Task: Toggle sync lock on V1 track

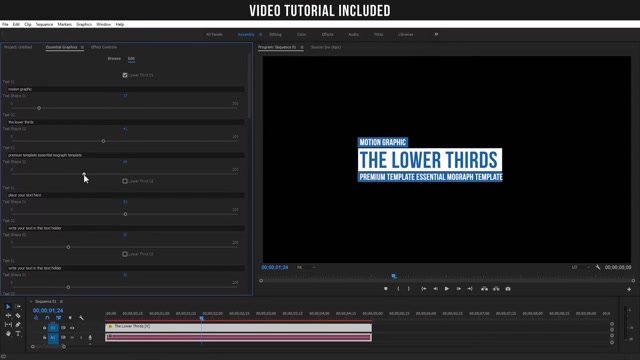Action: pos(63,328)
